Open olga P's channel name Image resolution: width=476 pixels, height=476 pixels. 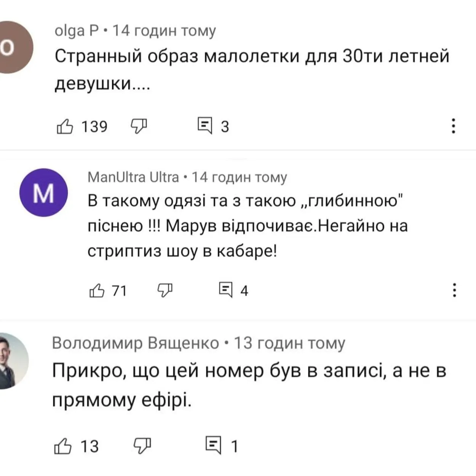pyautogui.click(x=77, y=30)
